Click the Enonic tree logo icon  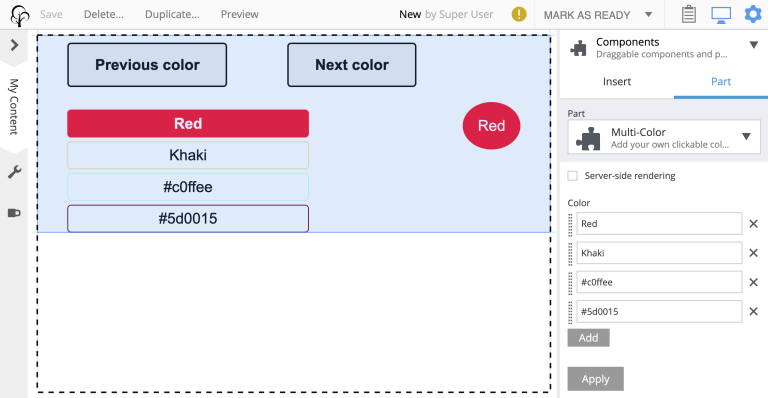[x=20, y=15]
